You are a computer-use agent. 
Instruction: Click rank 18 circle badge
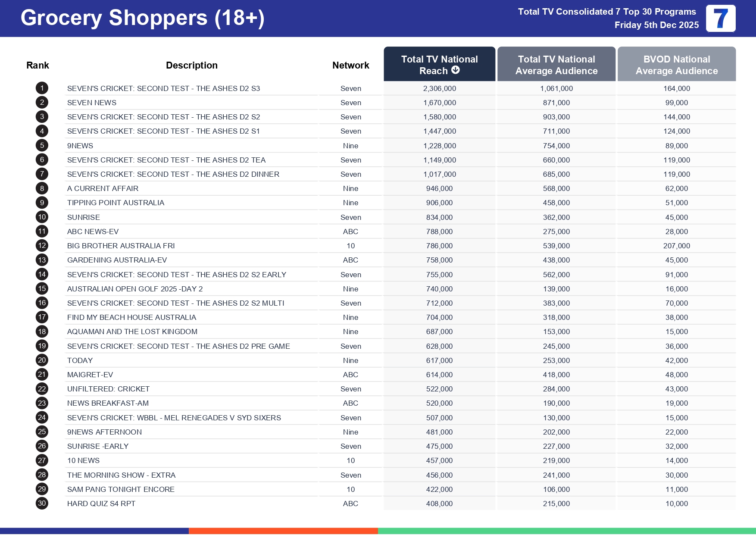[42, 332]
